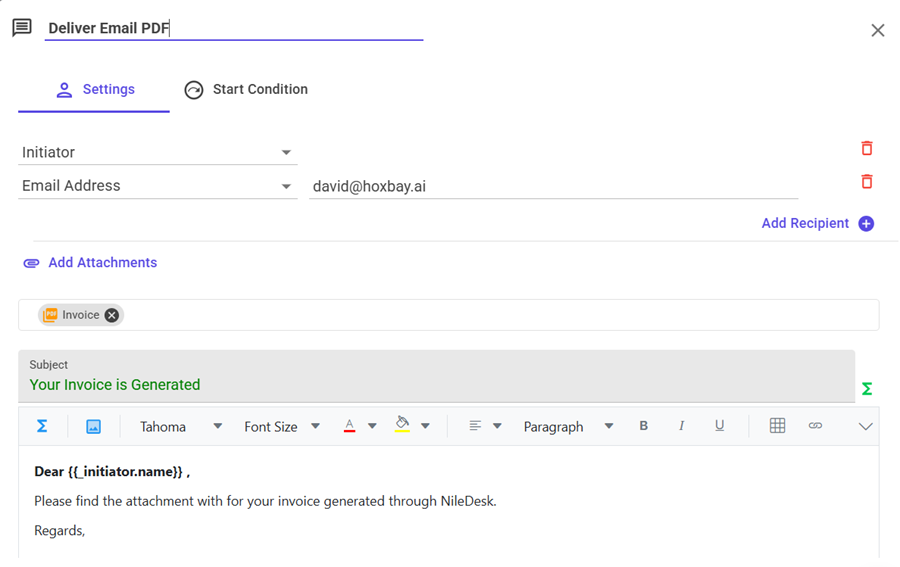Switch to the Start Condition tab

pyautogui.click(x=246, y=90)
